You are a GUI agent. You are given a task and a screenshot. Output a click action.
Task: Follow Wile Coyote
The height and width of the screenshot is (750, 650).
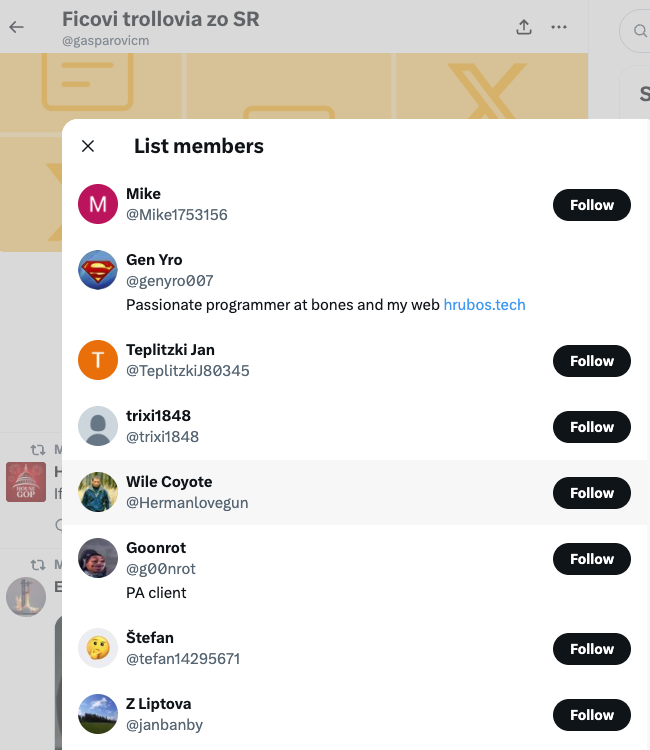click(x=592, y=493)
